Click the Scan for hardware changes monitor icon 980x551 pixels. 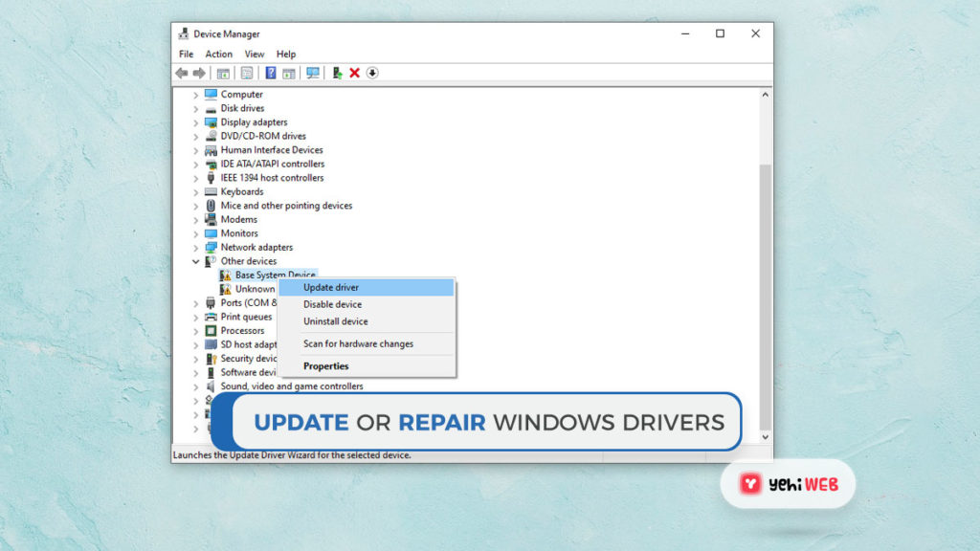tap(312, 73)
